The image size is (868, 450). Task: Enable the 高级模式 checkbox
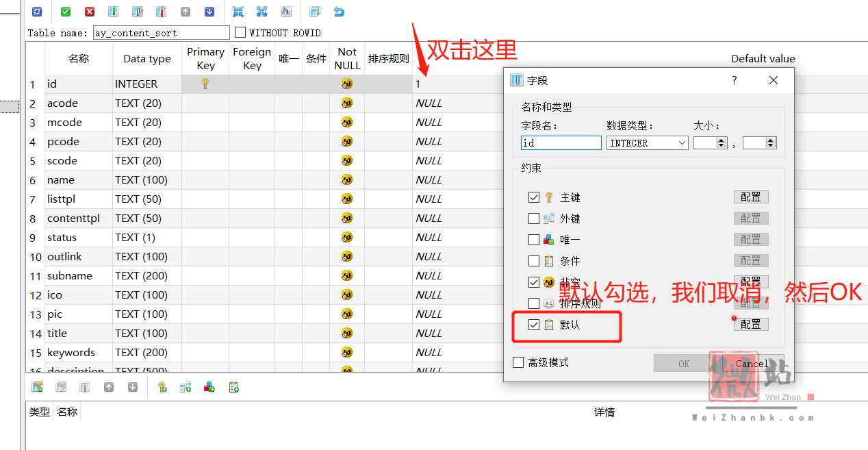click(x=518, y=362)
